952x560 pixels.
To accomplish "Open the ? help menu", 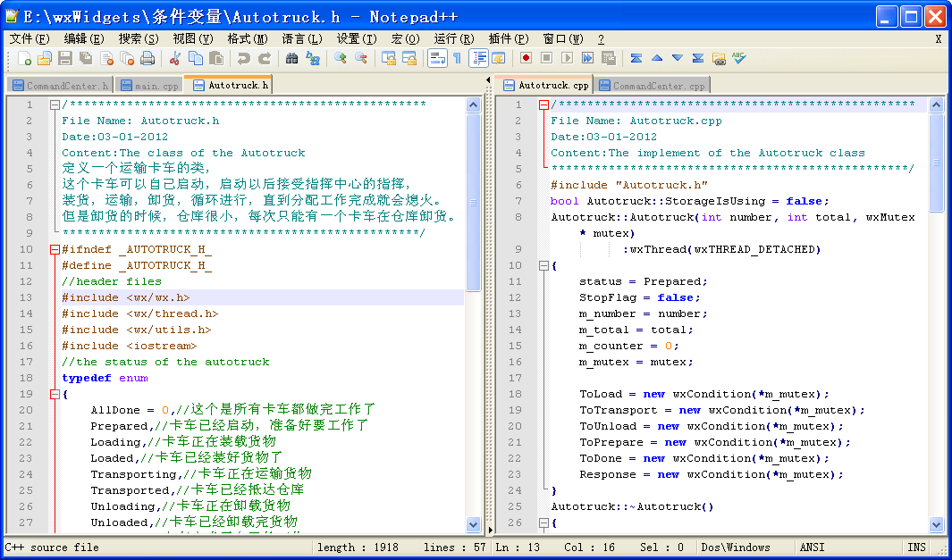I will (x=601, y=38).
